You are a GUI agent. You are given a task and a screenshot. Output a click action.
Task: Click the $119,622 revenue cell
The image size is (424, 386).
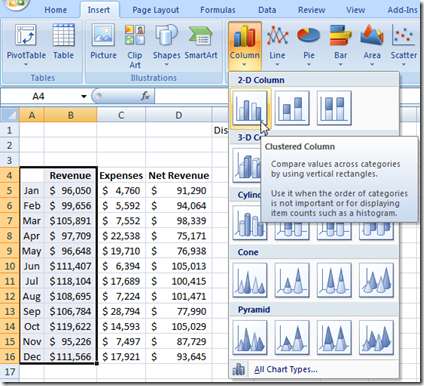(70, 326)
